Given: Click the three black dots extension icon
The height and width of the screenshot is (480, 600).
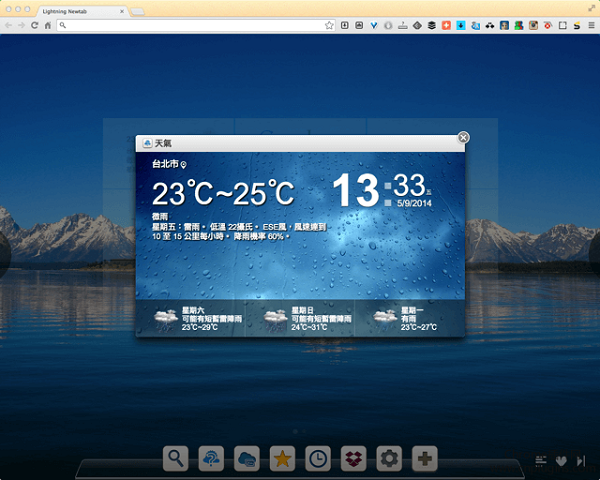Looking at the screenshot, I should tap(490, 25).
